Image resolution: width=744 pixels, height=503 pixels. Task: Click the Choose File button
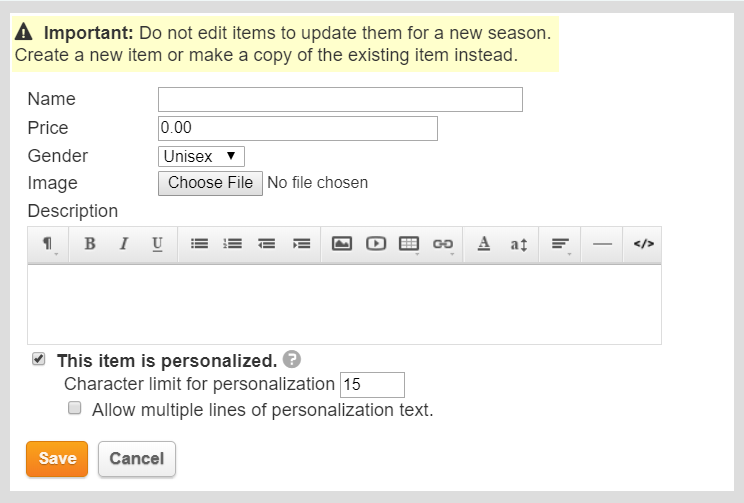pyautogui.click(x=210, y=183)
